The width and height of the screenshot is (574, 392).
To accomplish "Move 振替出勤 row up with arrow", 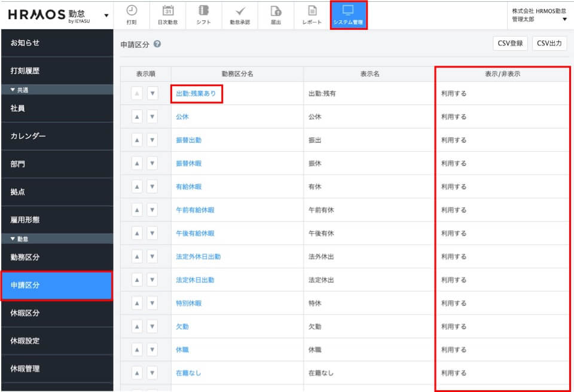I will point(137,140).
